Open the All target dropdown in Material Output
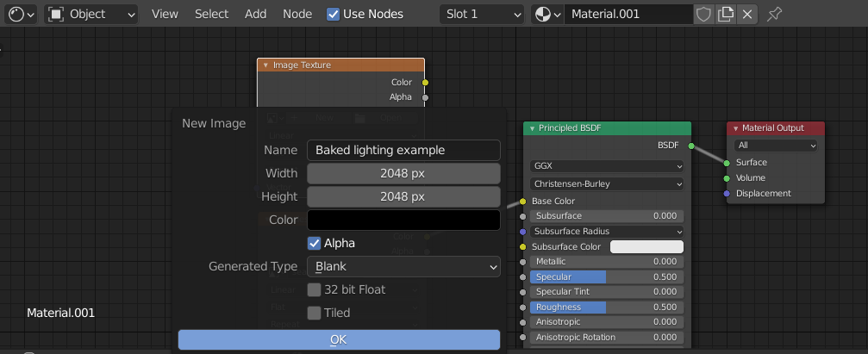This screenshot has height=354, width=868. (x=776, y=146)
